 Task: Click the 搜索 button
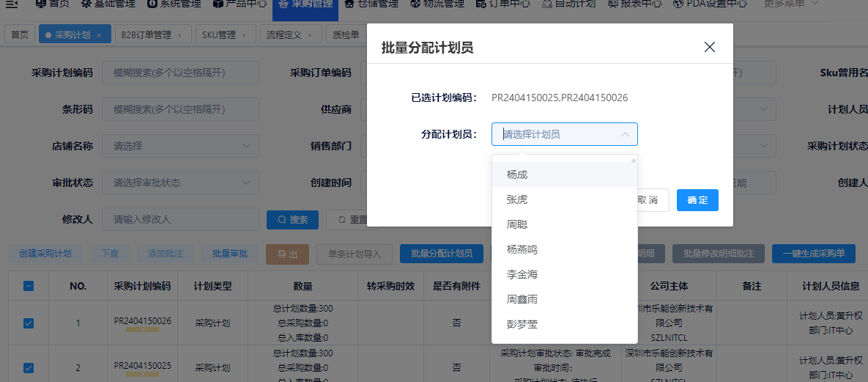point(293,219)
